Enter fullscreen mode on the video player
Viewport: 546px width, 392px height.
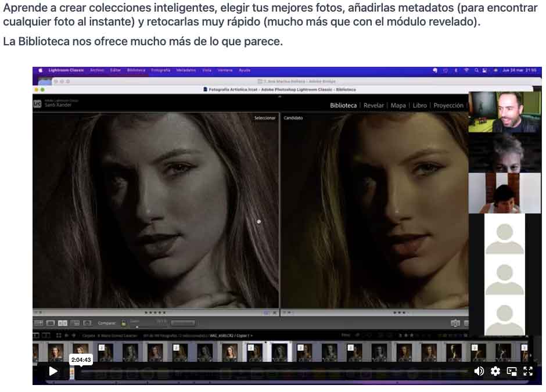pyautogui.click(x=528, y=371)
